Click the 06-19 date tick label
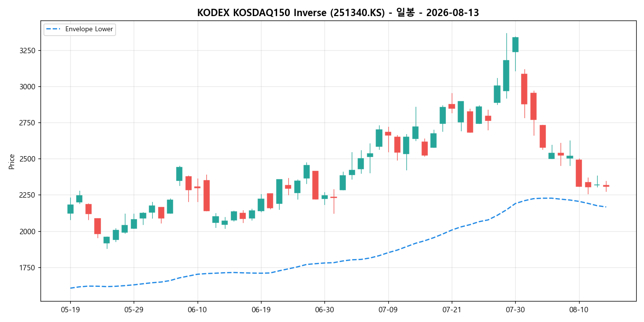The width and height of the screenshot is (644, 322). (x=261, y=310)
